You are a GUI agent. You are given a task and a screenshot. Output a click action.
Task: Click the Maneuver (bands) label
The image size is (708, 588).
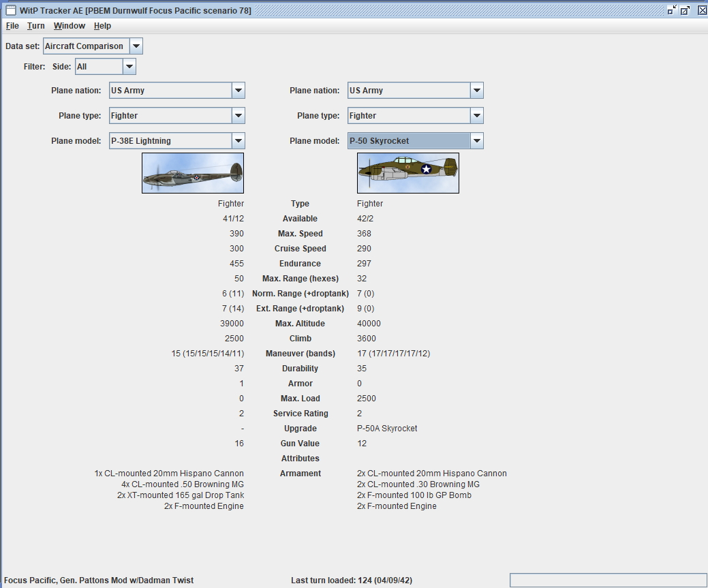pyautogui.click(x=301, y=353)
